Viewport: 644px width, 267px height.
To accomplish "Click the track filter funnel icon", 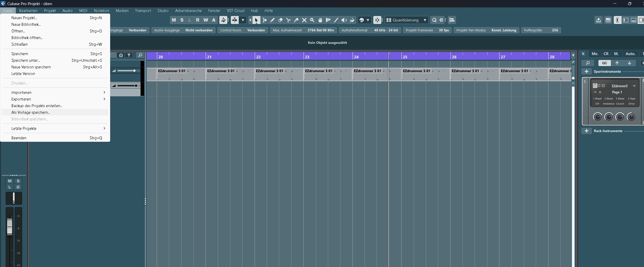I will tap(129, 55).
